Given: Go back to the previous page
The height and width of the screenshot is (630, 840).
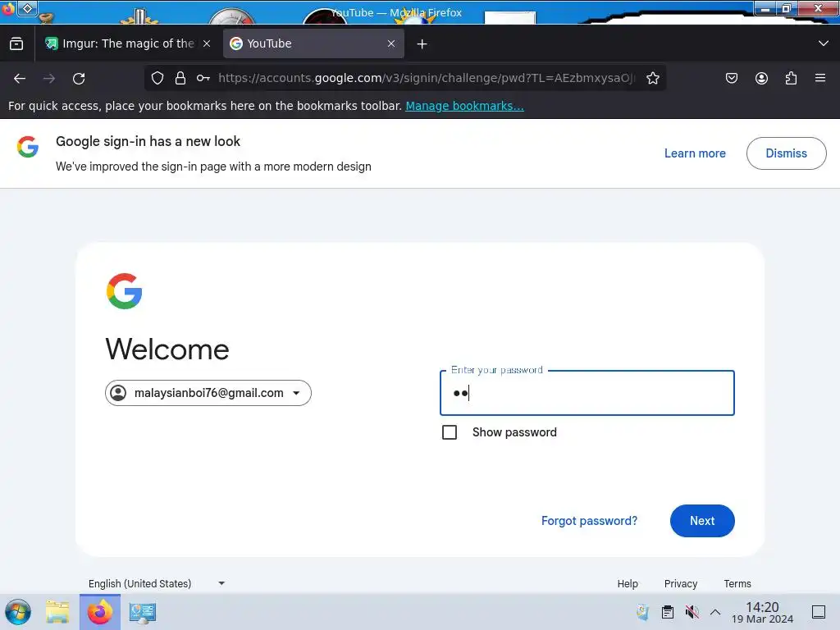Looking at the screenshot, I should (x=20, y=79).
